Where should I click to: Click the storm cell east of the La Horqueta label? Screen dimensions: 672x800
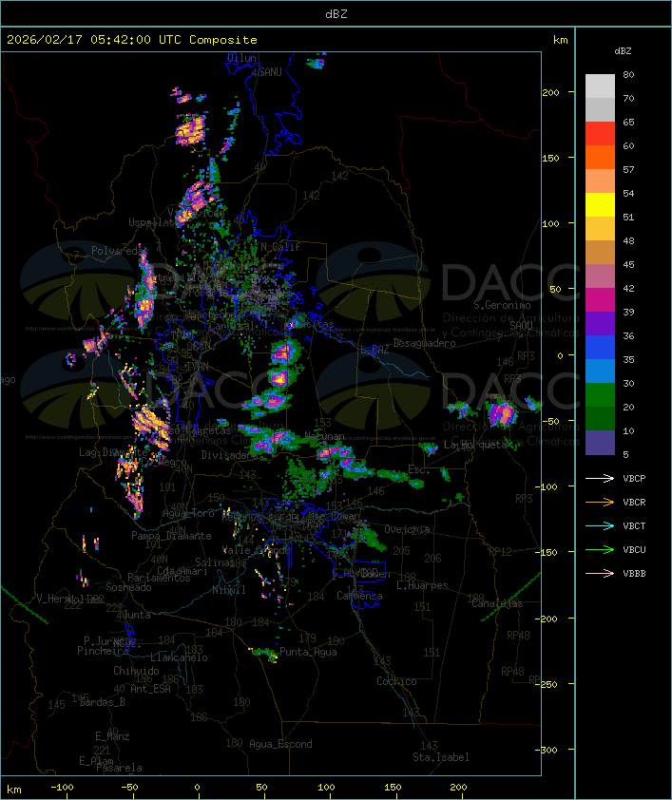click(x=502, y=413)
